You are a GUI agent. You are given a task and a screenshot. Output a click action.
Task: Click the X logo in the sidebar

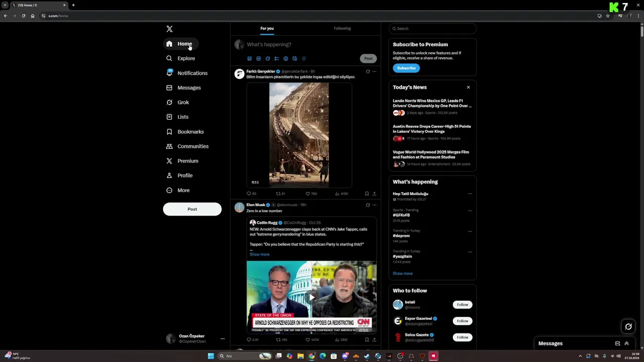tap(170, 29)
